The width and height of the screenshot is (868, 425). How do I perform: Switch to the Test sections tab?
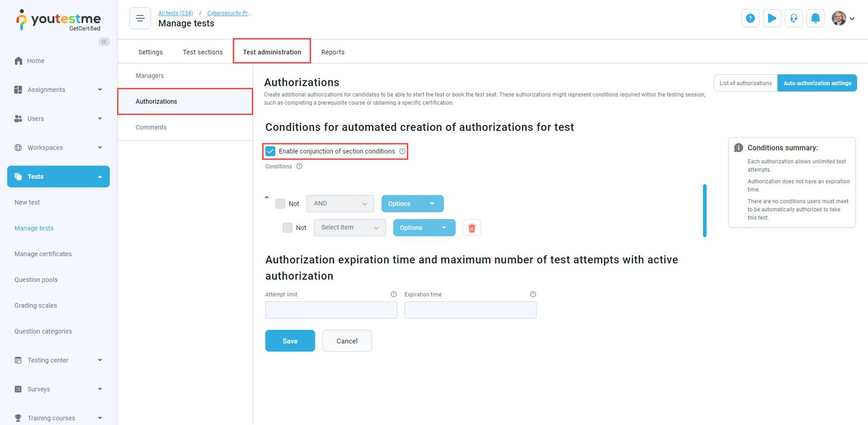click(202, 52)
